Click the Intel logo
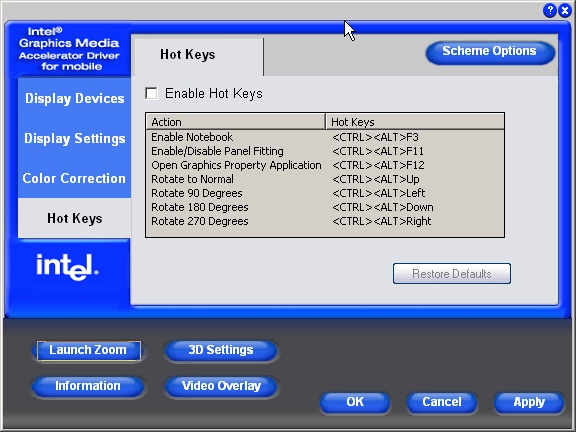Image resolution: width=576 pixels, height=432 pixels. click(x=67, y=267)
